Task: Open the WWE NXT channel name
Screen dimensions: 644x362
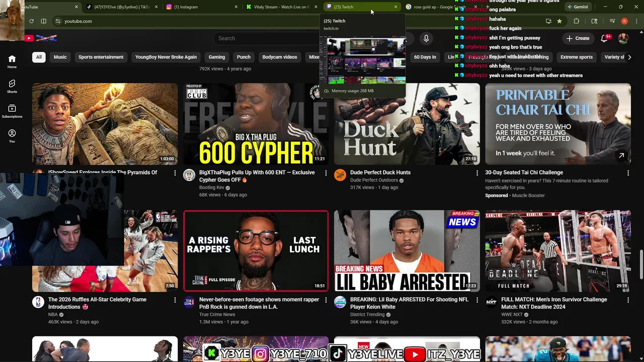Action: pos(513,314)
